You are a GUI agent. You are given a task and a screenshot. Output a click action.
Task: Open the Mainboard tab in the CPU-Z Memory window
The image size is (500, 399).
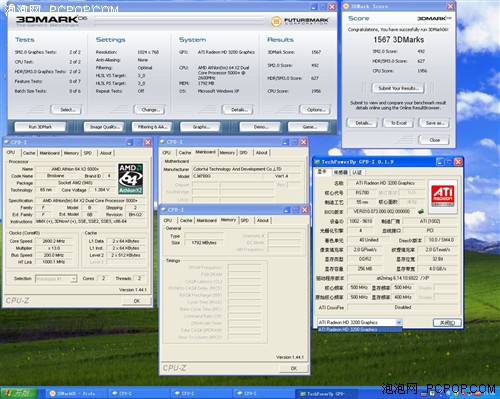click(x=207, y=220)
